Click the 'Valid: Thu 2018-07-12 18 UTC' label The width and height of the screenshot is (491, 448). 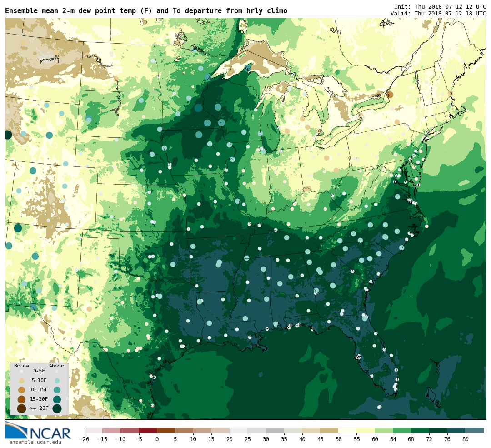(438, 14)
